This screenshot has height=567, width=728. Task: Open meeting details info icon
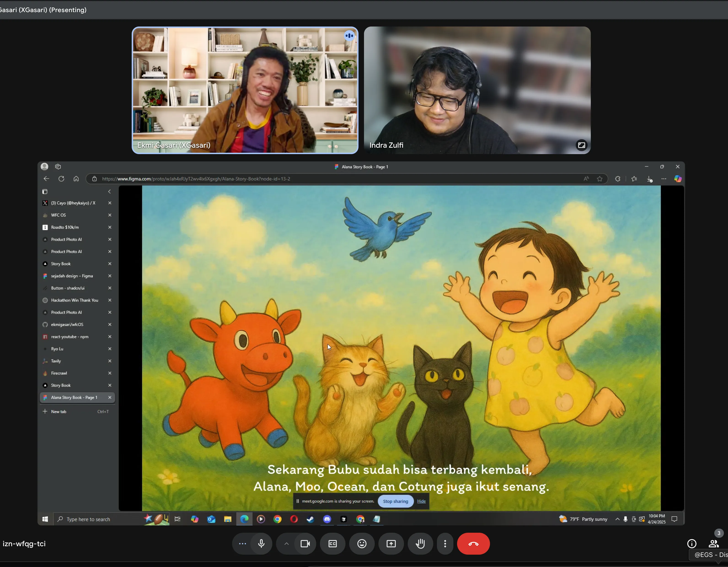[692, 544]
